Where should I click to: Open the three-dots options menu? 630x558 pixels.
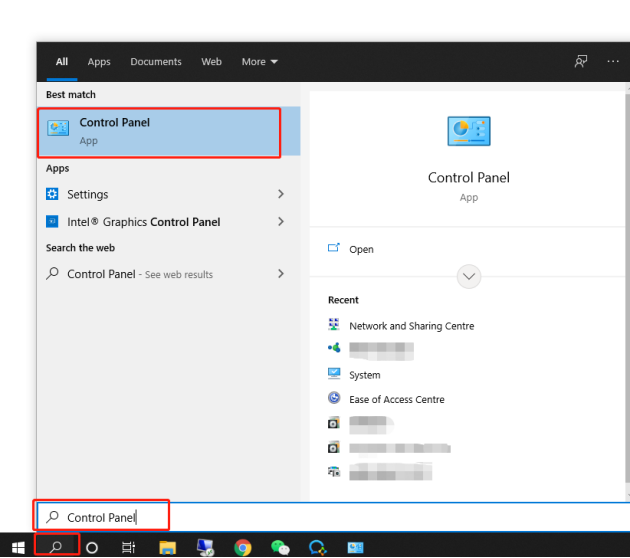tap(613, 61)
